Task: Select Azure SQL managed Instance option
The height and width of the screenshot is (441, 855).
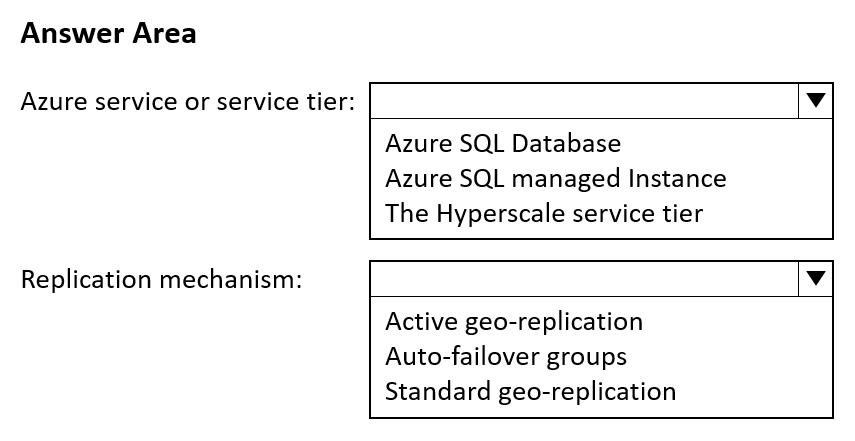Action: 556,178
